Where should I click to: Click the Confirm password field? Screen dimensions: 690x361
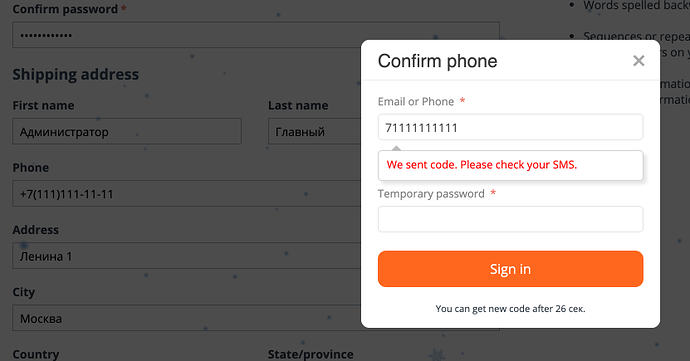pyautogui.click(x=256, y=35)
